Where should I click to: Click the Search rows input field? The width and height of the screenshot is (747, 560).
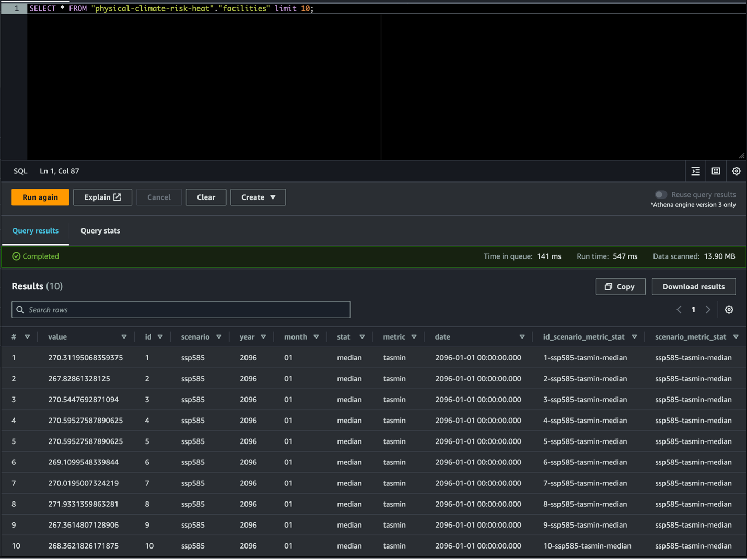(181, 310)
